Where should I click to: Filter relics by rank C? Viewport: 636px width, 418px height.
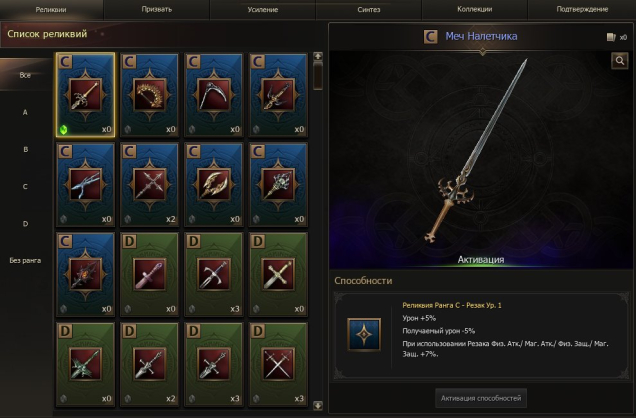25,186
